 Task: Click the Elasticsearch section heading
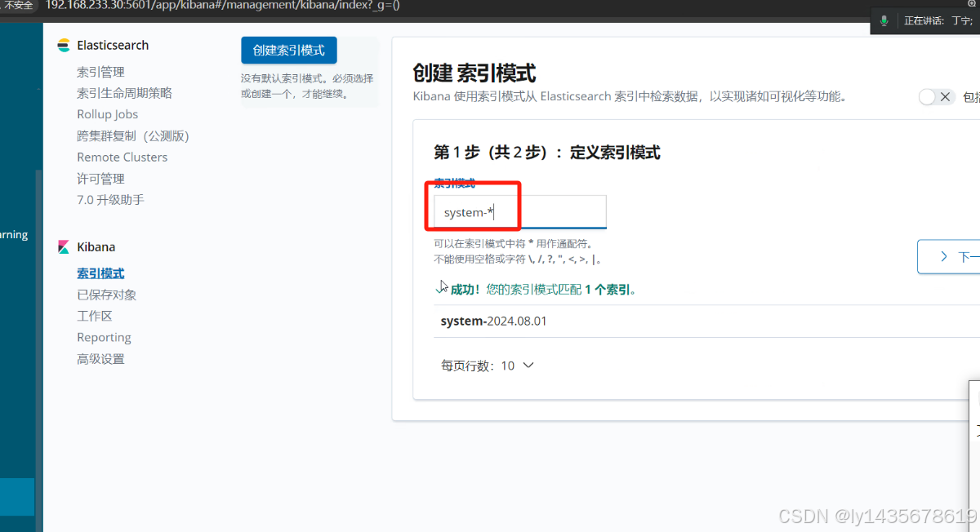(x=113, y=46)
